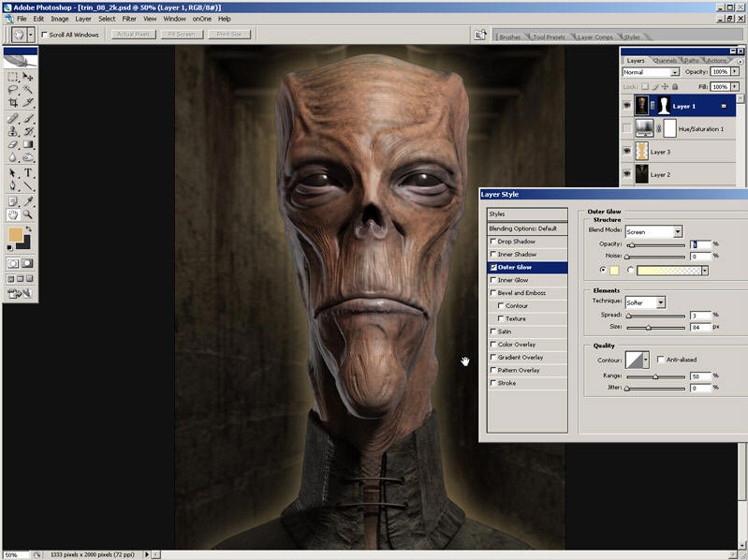Reset default foreground and background colors
This screenshot has height=560, width=748.
[10, 248]
